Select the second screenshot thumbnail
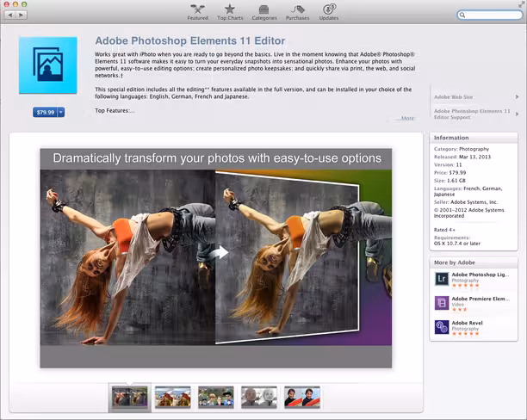The height and width of the screenshot is (420, 527). pos(173,397)
